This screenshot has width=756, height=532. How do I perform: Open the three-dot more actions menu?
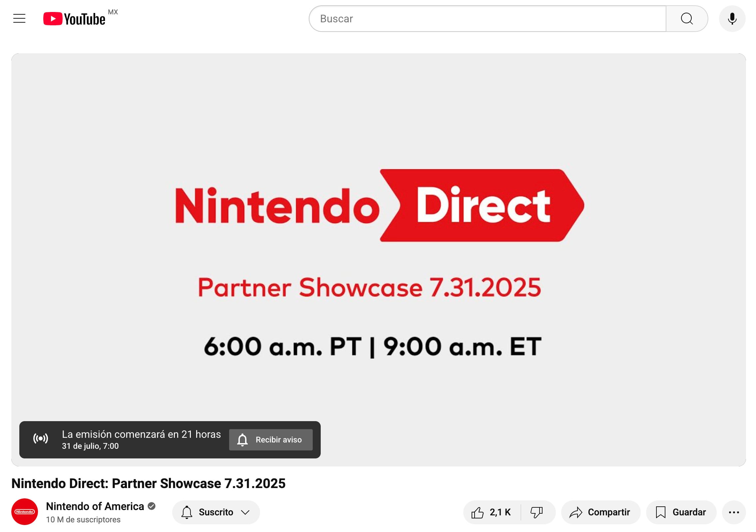pos(734,512)
